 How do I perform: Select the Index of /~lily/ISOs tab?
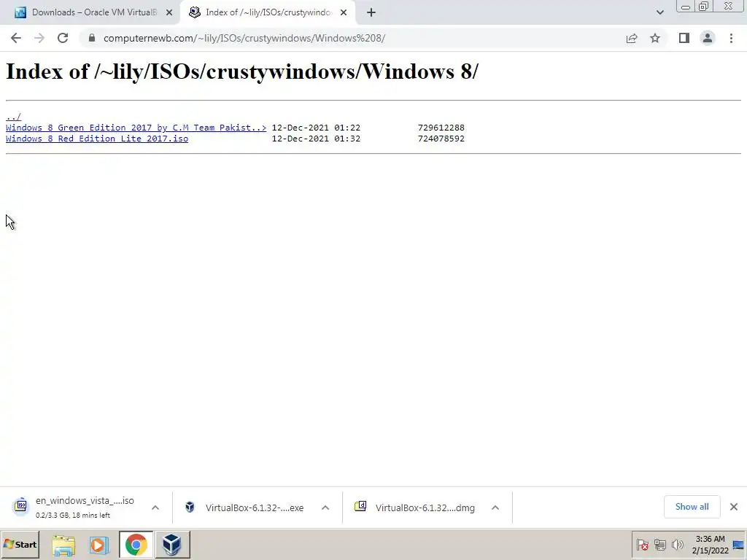pos(268,12)
